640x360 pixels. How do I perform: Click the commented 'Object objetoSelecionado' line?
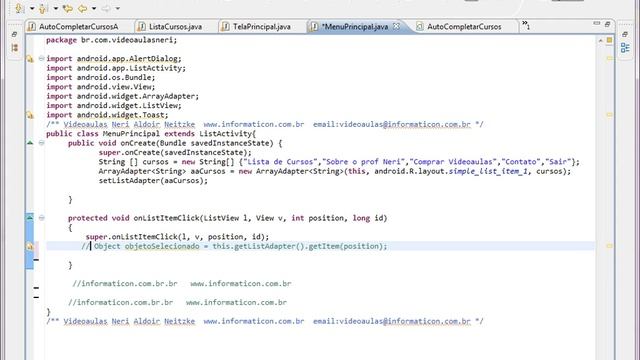[234, 246]
